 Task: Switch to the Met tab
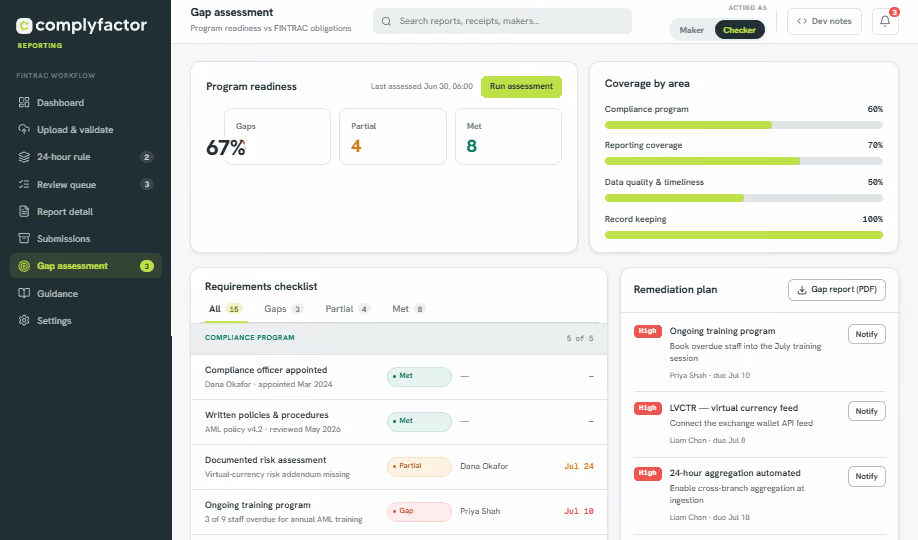(x=408, y=309)
